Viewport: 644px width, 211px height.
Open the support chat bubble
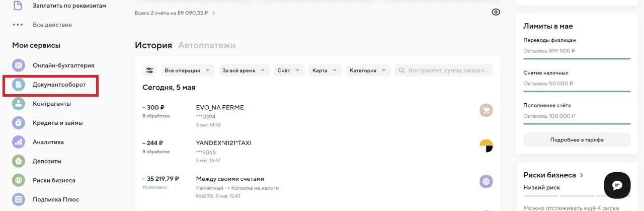617,185
